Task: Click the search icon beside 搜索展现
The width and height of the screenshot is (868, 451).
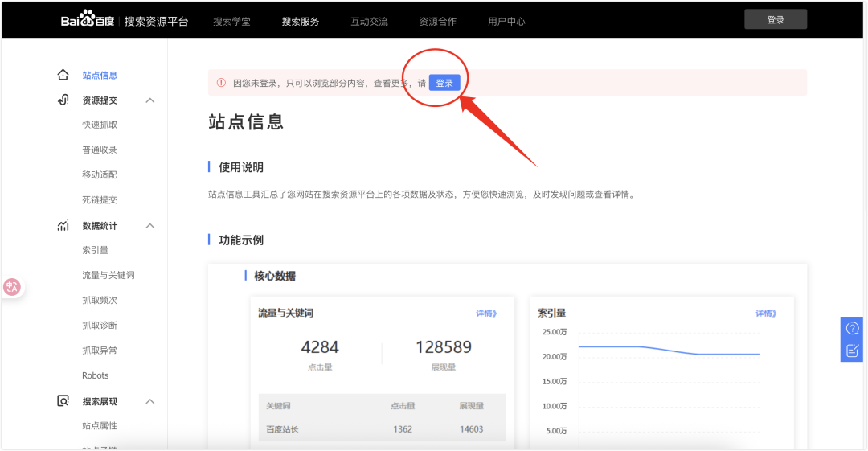Action: point(63,400)
